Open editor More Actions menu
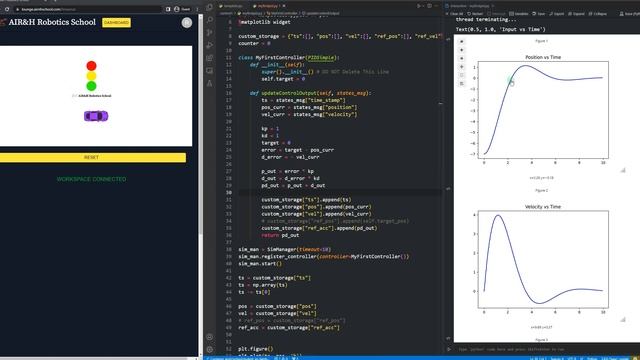640x360 pixels. pos(436,6)
